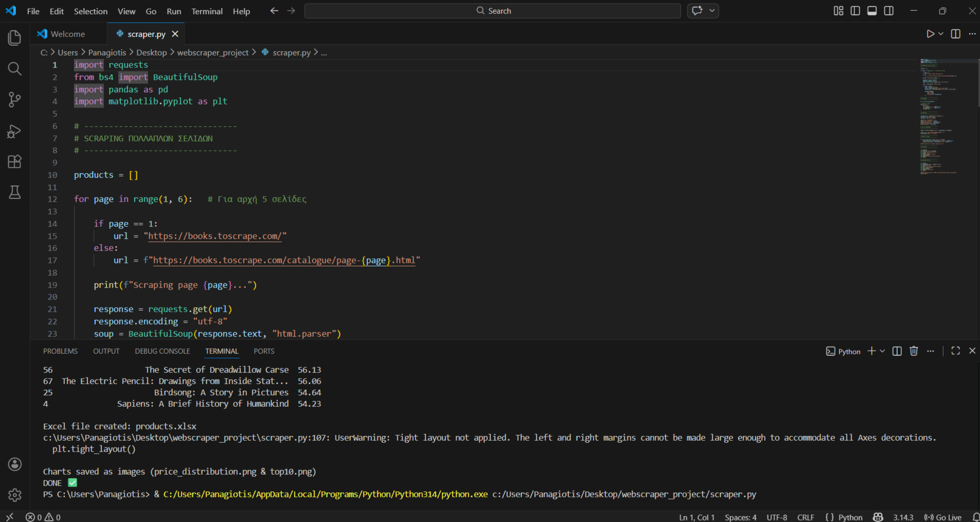Viewport: 980px width, 522px height.
Task: Click Go Live in status bar
Action: (x=943, y=517)
